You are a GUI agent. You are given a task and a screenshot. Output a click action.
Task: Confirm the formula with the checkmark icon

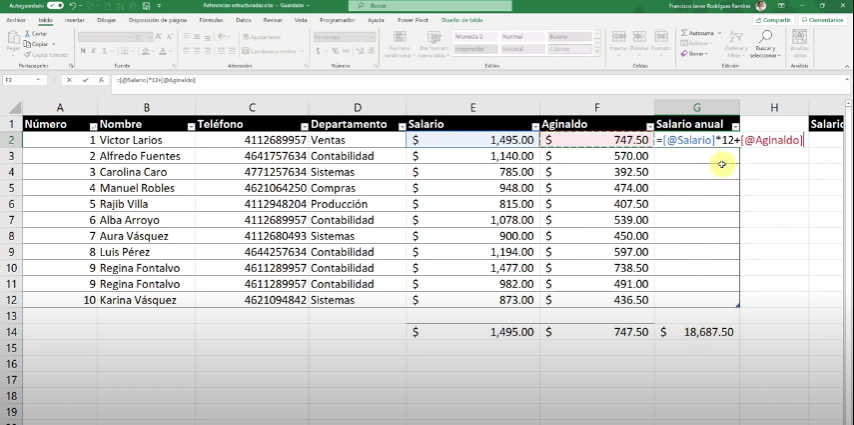point(86,80)
